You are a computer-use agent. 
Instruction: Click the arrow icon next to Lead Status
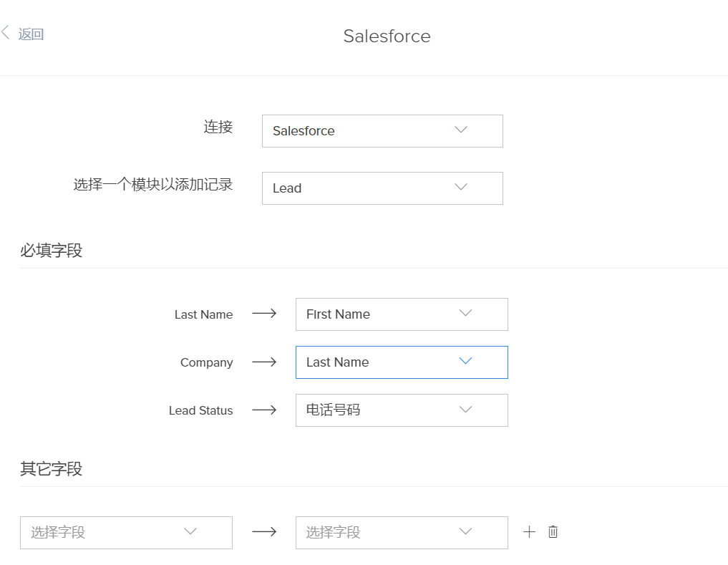[264, 410]
